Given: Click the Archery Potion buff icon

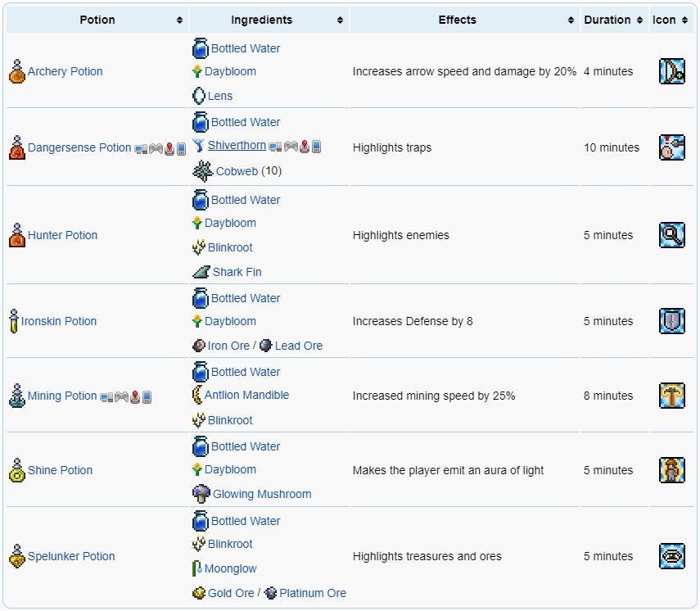Looking at the screenshot, I should (671, 71).
